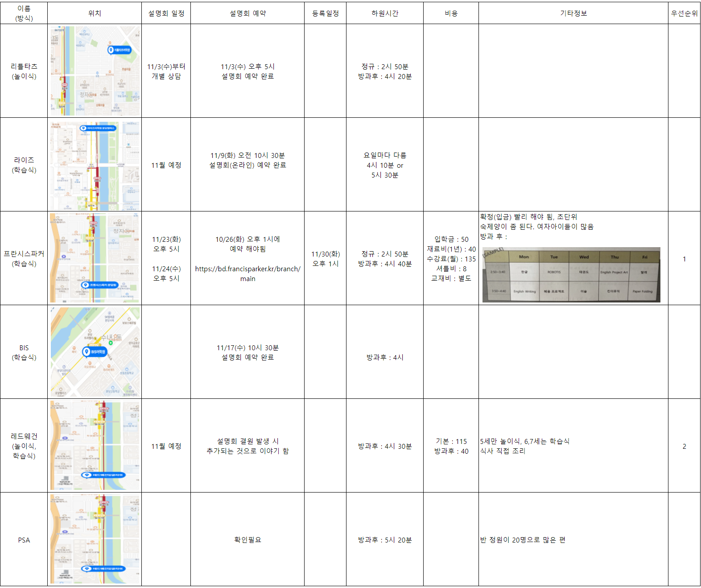Select the 프란시스파커 (학습식) name cell
The width and height of the screenshot is (701, 588).
(x=24, y=258)
